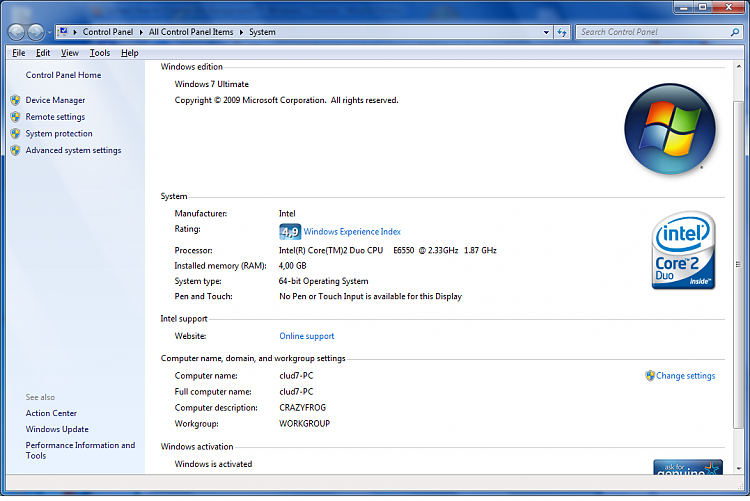750x501 pixels.
Task: Expand the chevron after All Control Panel Items
Action: pos(241,32)
